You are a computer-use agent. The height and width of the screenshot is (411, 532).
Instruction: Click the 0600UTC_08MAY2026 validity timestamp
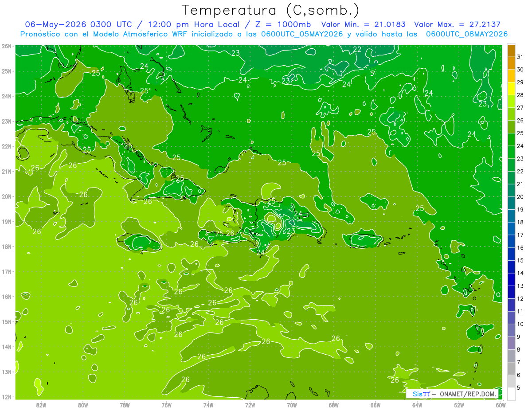pos(467,34)
